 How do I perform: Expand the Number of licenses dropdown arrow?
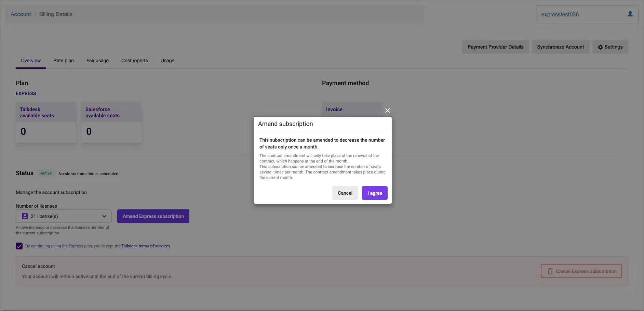coord(104,216)
